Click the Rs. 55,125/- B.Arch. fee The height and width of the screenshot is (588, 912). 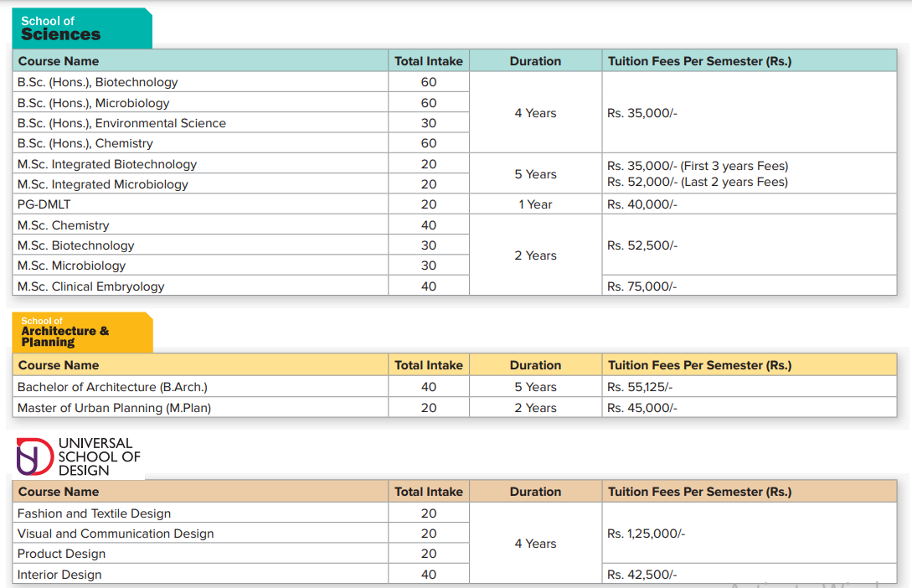pyautogui.click(x=640, y=387)
